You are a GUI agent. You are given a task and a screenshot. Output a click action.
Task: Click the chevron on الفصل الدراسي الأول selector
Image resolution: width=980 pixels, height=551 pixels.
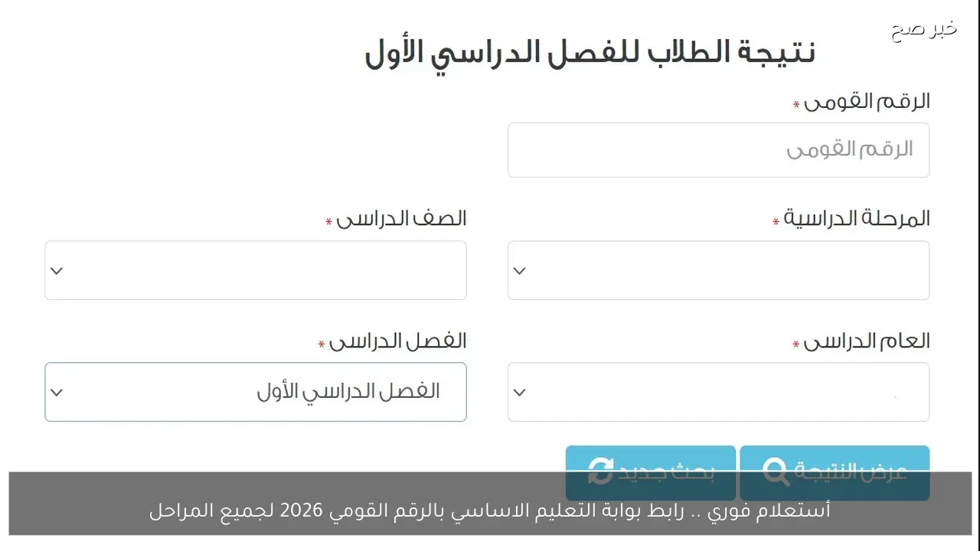[56, 392]
